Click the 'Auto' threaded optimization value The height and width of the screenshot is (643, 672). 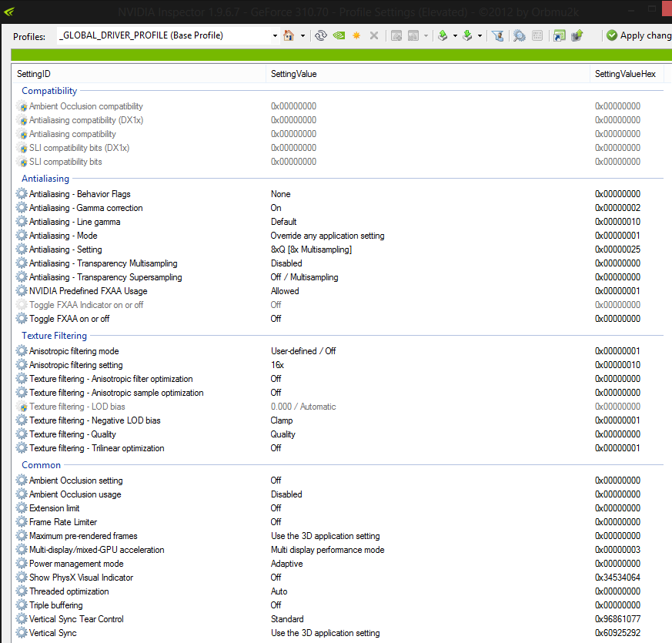point(279,591)
